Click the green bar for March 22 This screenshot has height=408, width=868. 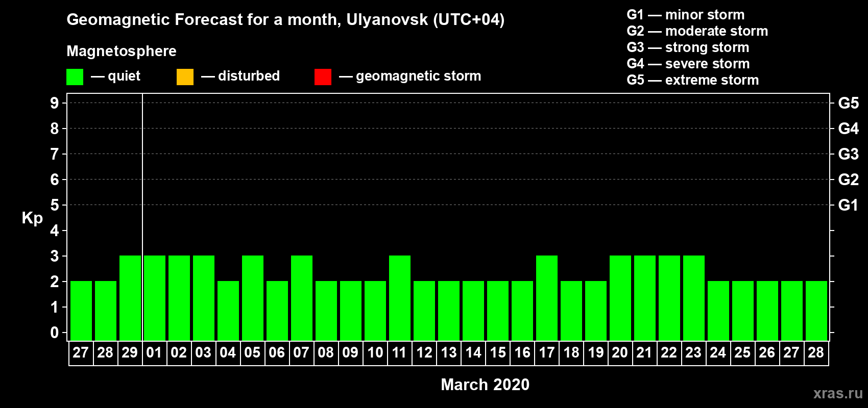tap(669, 298)
